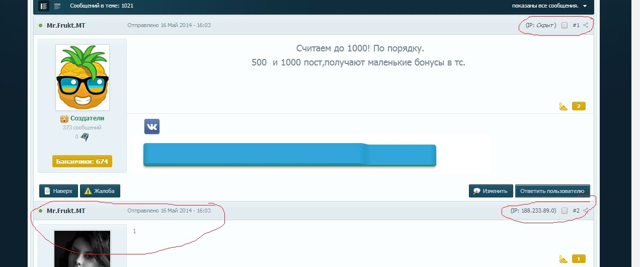Image resolution: width=644 pixels, height=267 pixels.
Task: Click the green online dot of post #2
Action: 41,211
